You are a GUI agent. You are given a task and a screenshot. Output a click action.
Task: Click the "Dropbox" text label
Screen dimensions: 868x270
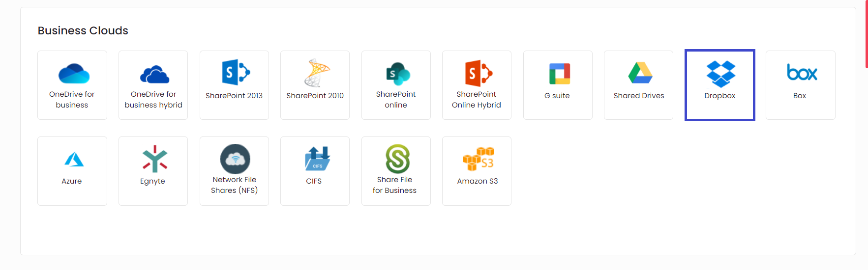719,96
